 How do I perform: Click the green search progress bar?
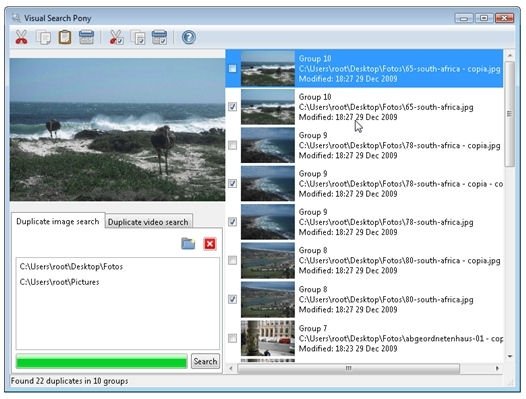point(102,362)
